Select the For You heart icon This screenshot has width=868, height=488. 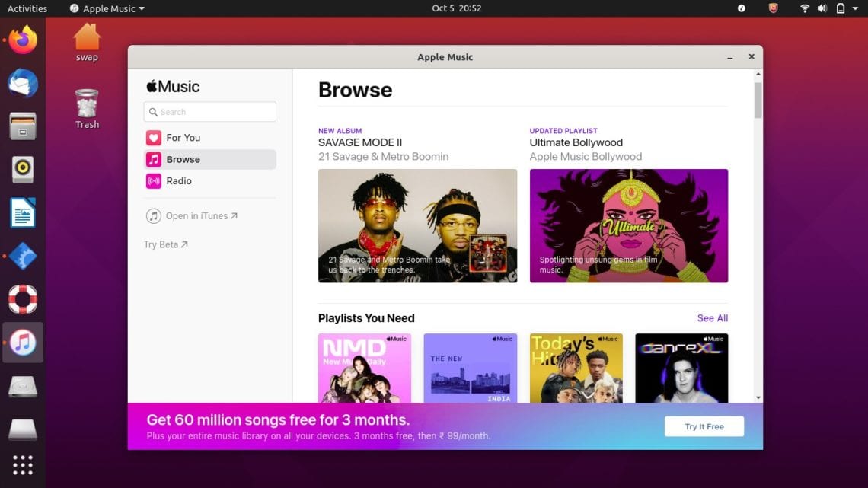[152, 138]
